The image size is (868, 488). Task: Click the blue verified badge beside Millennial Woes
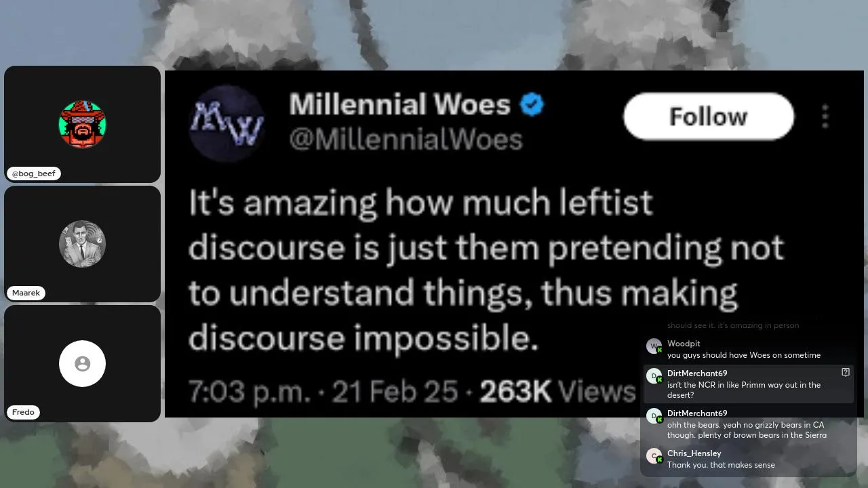click(x=532, y=105)
